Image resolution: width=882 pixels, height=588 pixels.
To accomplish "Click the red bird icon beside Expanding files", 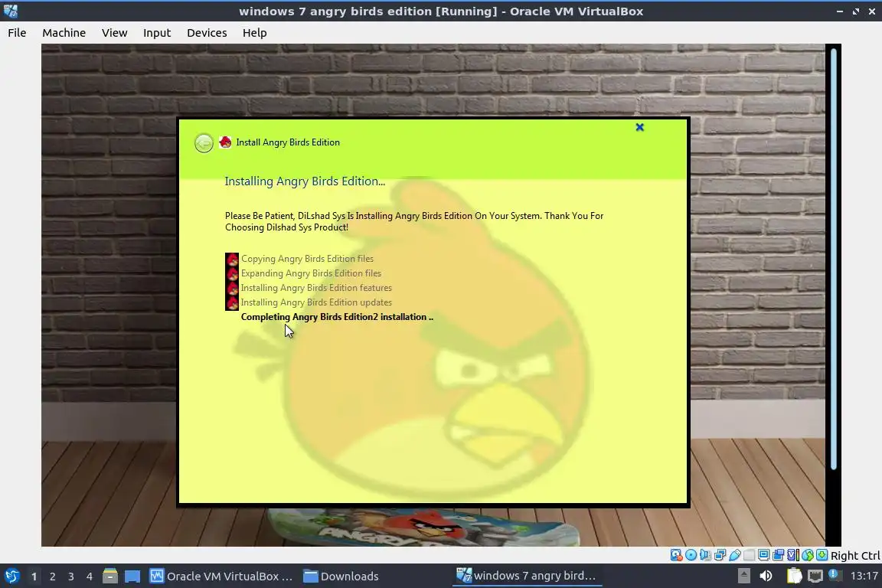I will [x=232, y=274].
